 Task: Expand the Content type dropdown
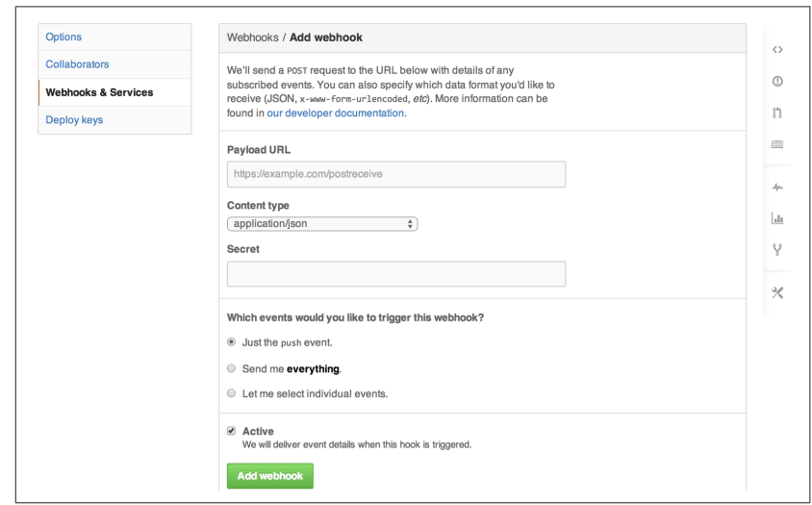[322, 224]
